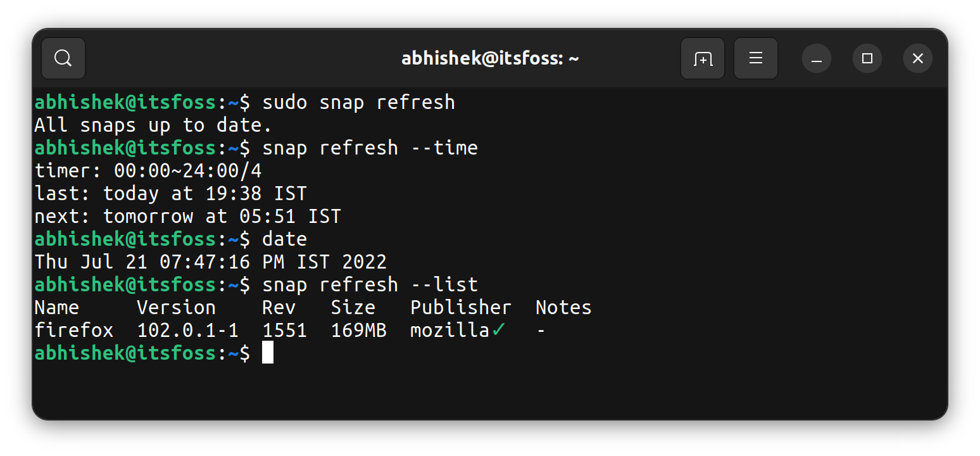Screen dimensions: 980x456
Task: Click the firefox entry in the snap list
Action: click(74, 330)
